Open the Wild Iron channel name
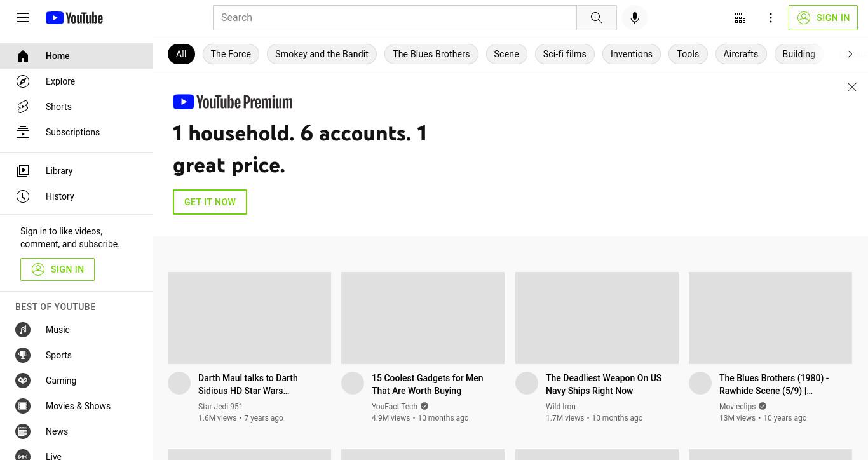The height and width of the screenshot is (460, 868). [560, 407]
